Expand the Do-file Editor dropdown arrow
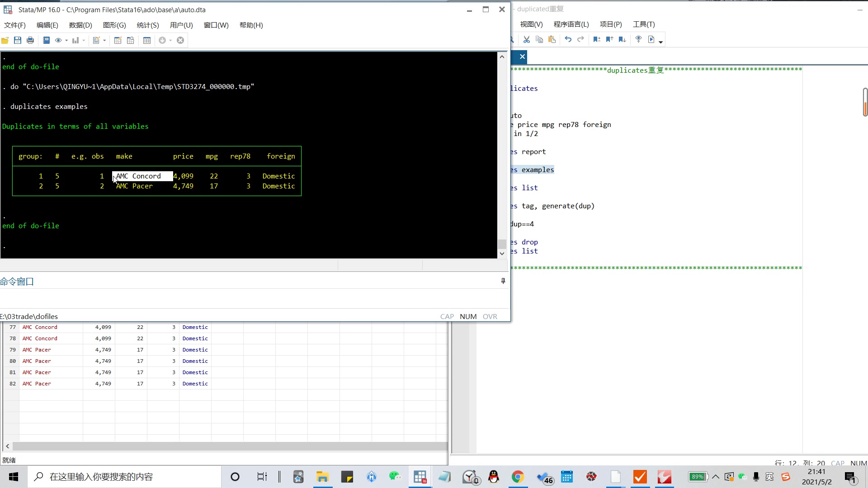Screen dimensions: 868x488 [x=104, y=41]
